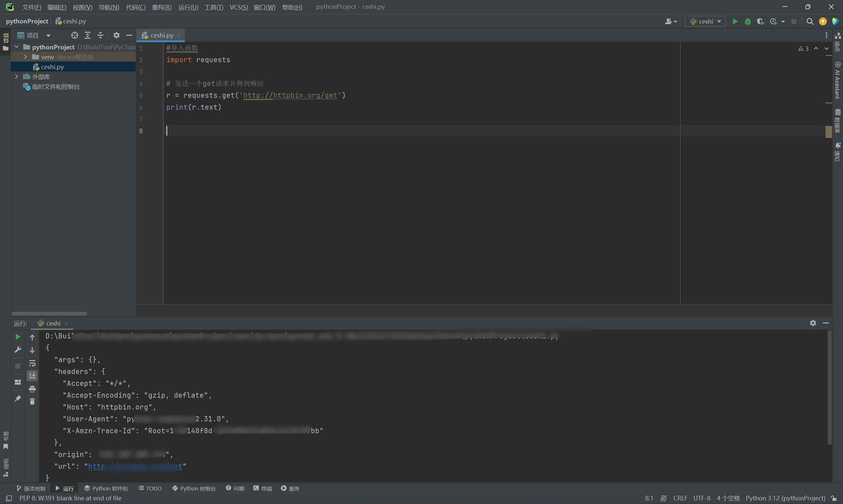Open the AI Assistant side panel

click(x=837, y=80)
